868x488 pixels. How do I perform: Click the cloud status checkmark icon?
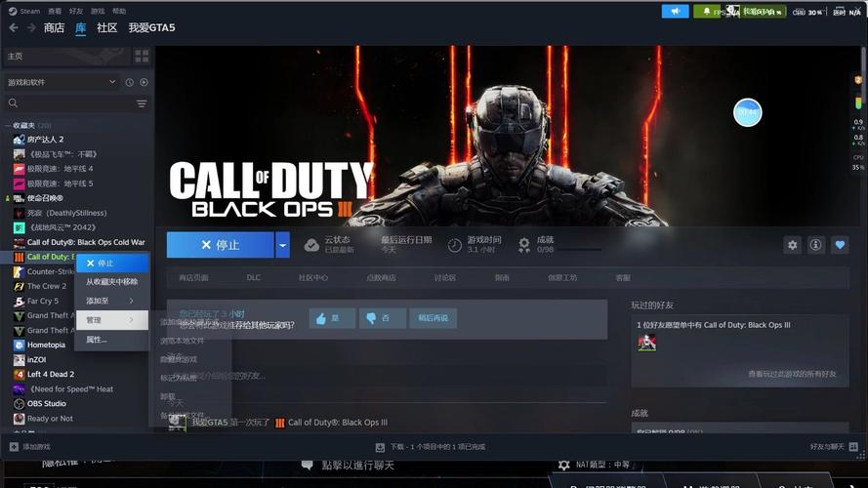coord(311,245)
